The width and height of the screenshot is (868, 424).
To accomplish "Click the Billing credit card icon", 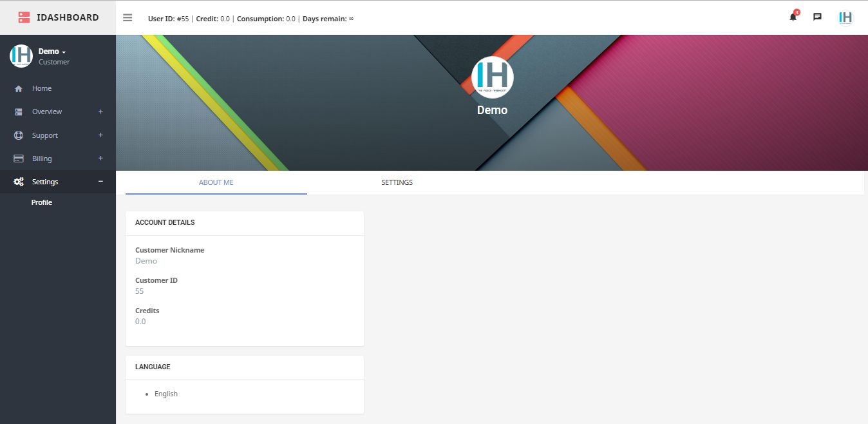I will [19, 159].
